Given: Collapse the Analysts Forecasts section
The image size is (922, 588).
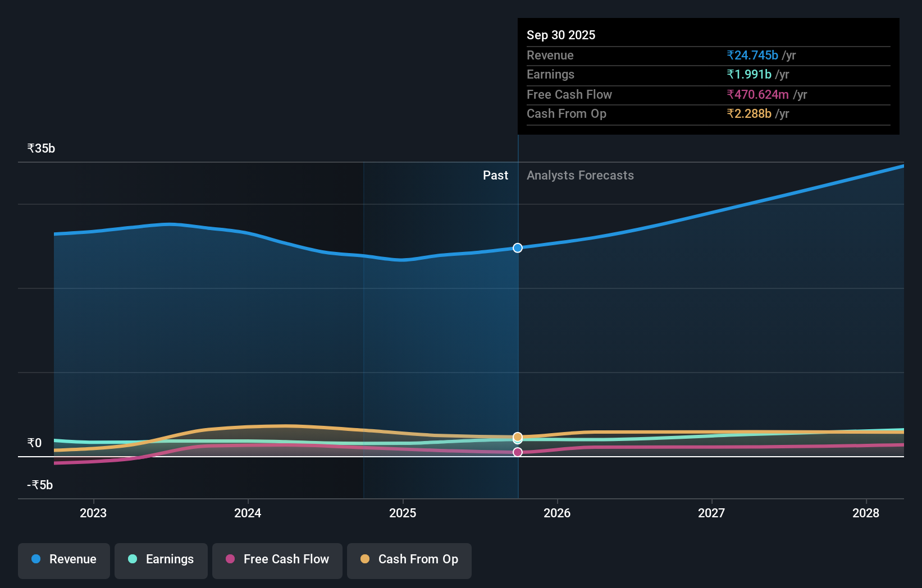Looking at the screenshot, I should (x=580, y=175).
